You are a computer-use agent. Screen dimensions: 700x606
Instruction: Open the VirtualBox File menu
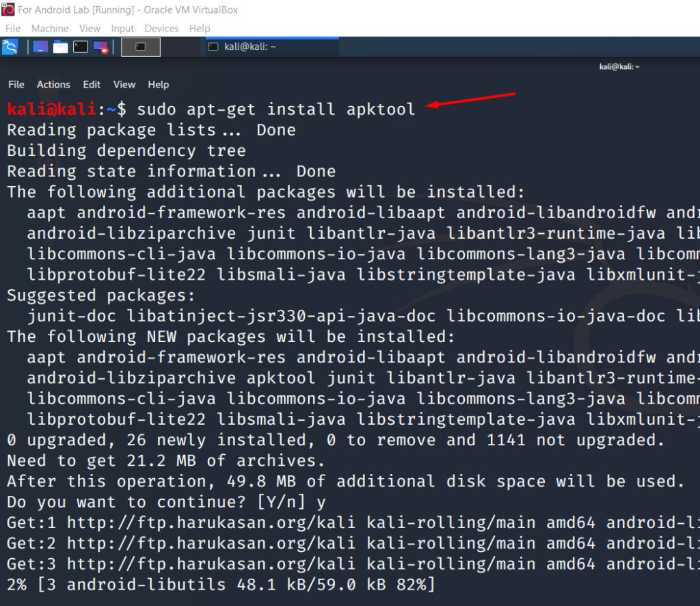(x=13, y=29)
